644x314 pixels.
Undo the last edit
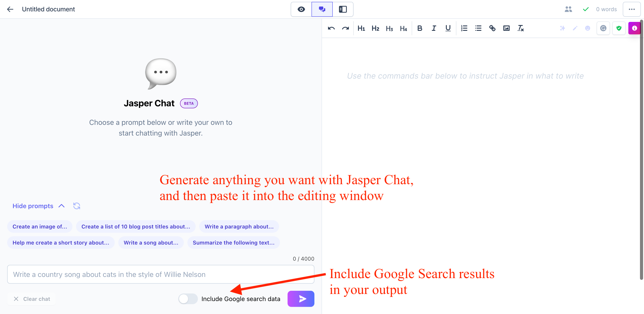[331, 28]
